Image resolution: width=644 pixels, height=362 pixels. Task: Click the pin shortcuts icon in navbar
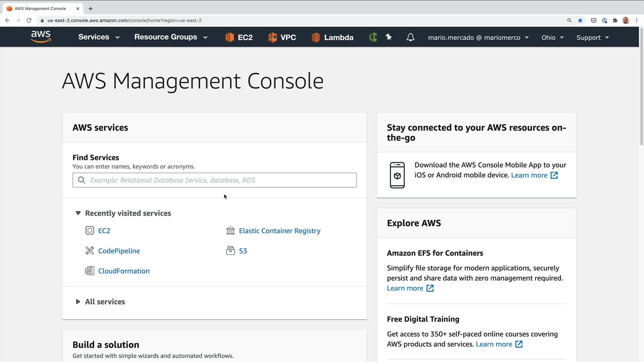tap(389, 37)
